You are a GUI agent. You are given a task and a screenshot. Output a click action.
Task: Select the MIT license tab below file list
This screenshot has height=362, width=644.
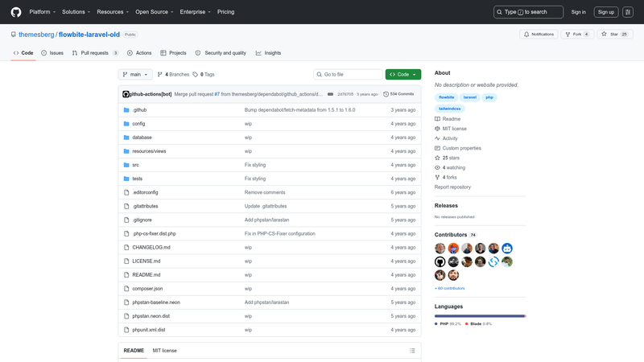[x=165, y=351]
